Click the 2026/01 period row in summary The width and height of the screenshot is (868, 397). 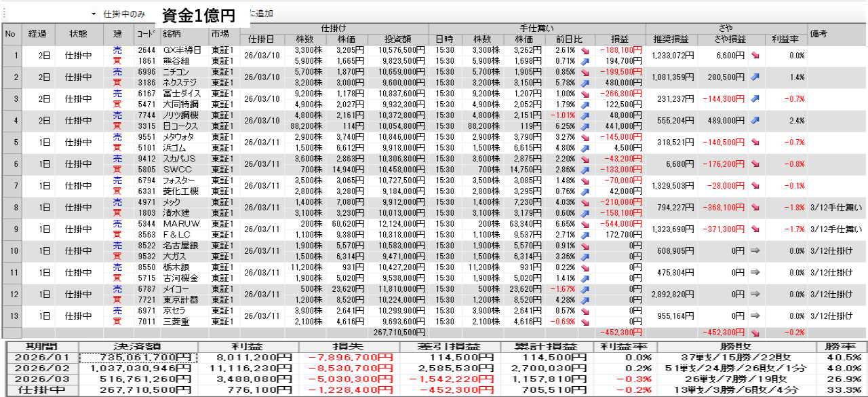coord(42,358)
